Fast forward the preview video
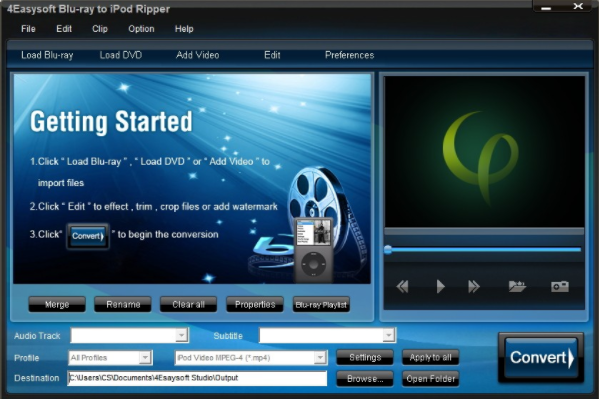The height and width of the screenshot is (399, 599). (x=474, y=286)
